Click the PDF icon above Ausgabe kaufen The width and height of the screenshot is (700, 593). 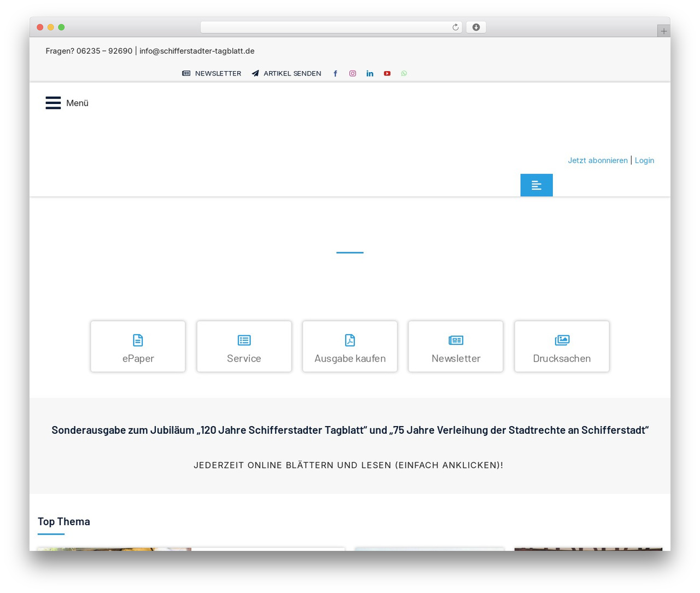[x=350, y=340]
